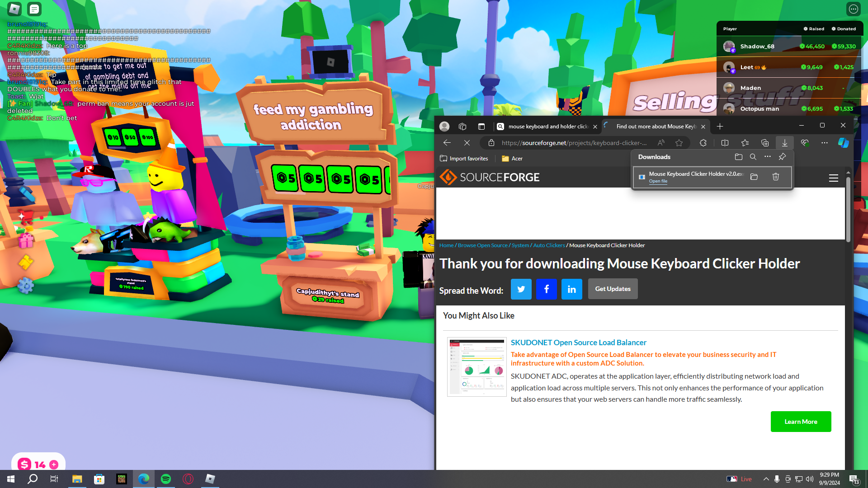Share page on Twitter

pos(521,289)
